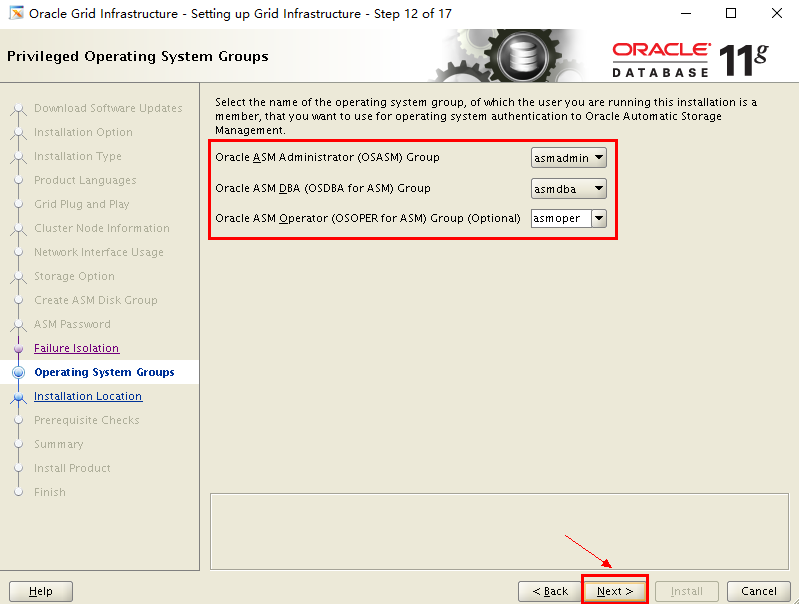Click the installer window title bar icon
The width and height of the screenshot is (799, 604).
point(16,13)
